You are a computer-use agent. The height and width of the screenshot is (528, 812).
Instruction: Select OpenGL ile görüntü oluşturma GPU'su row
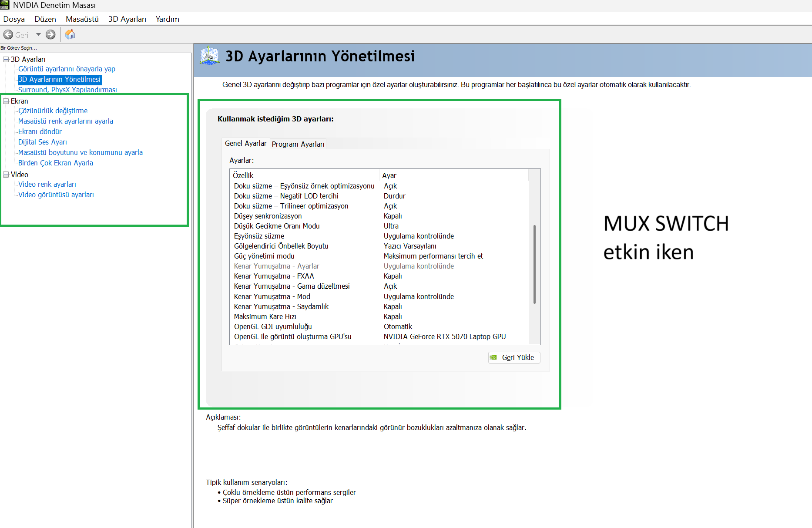coord(379,336)
